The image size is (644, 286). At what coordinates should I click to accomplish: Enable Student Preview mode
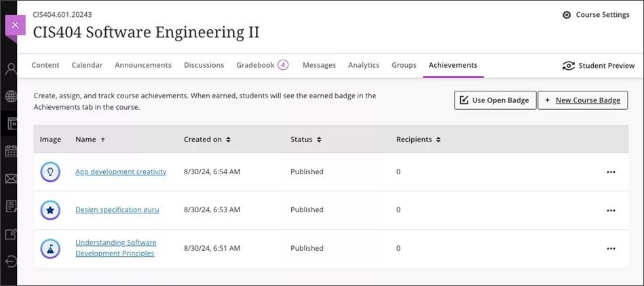point(599,66)
